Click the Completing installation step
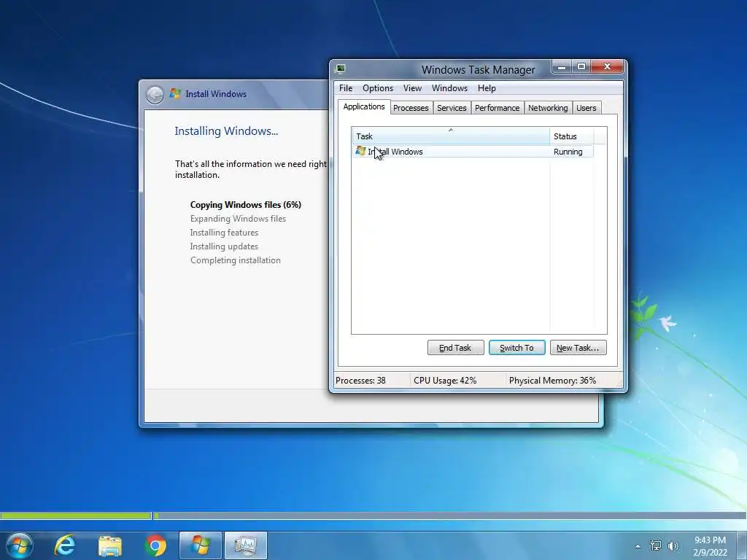 (236, 260)
